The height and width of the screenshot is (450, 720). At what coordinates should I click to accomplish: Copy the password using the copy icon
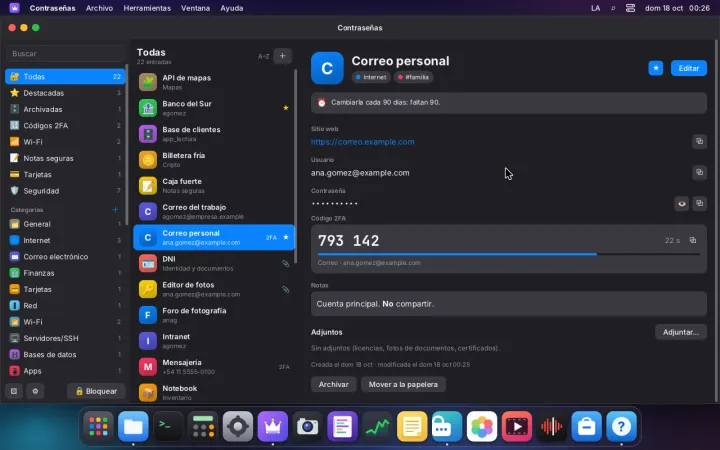(x=699, y=203)
